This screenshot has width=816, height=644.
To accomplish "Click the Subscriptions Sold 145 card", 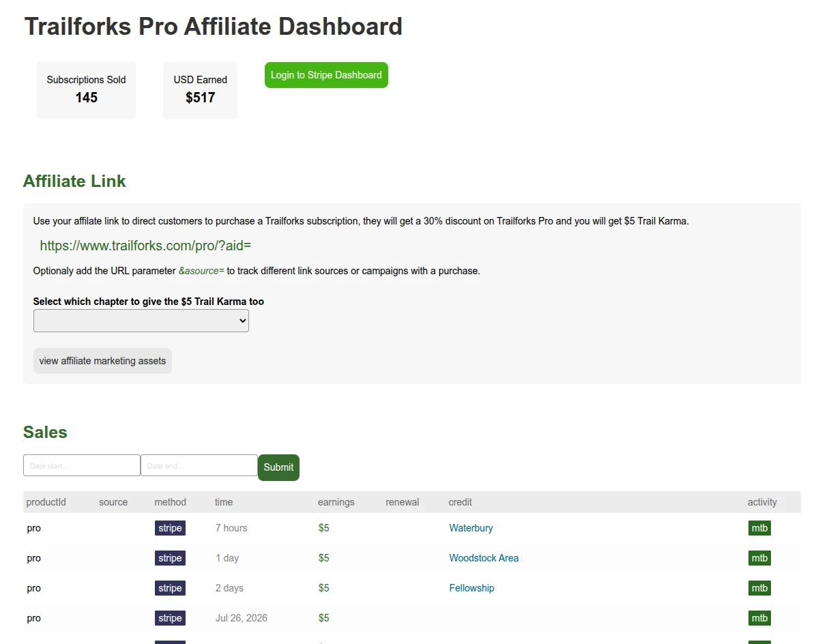I will 87,91.
